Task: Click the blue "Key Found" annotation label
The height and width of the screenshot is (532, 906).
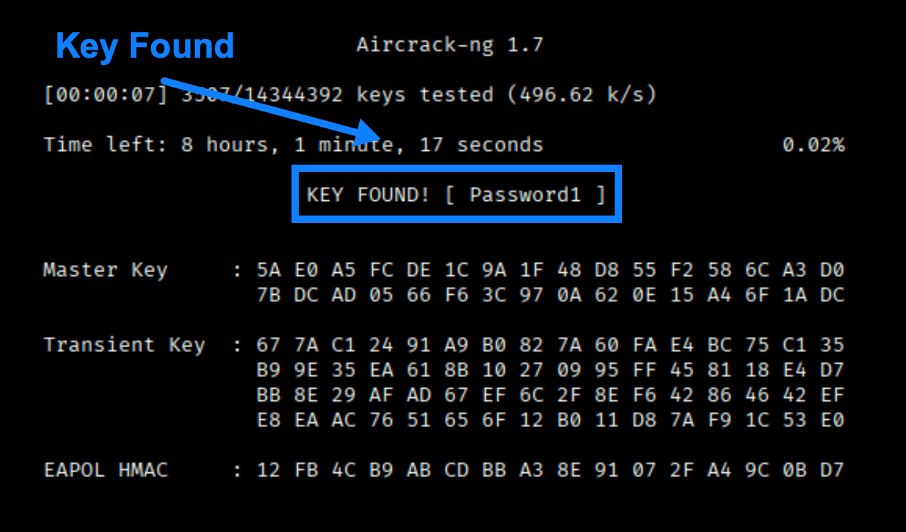Action: coord(145,46)
